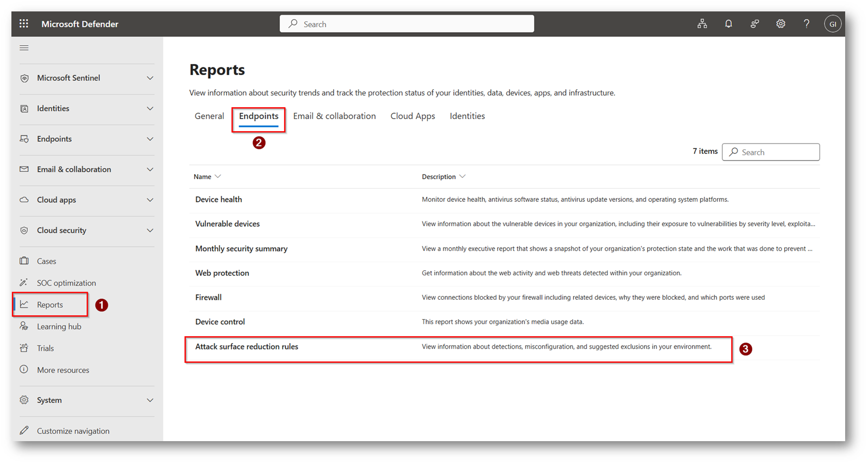Viewport: 868px width, 464px height.
Task: Open the Help question mark icon
Action: pyautogui.click(x=807, y=24)
